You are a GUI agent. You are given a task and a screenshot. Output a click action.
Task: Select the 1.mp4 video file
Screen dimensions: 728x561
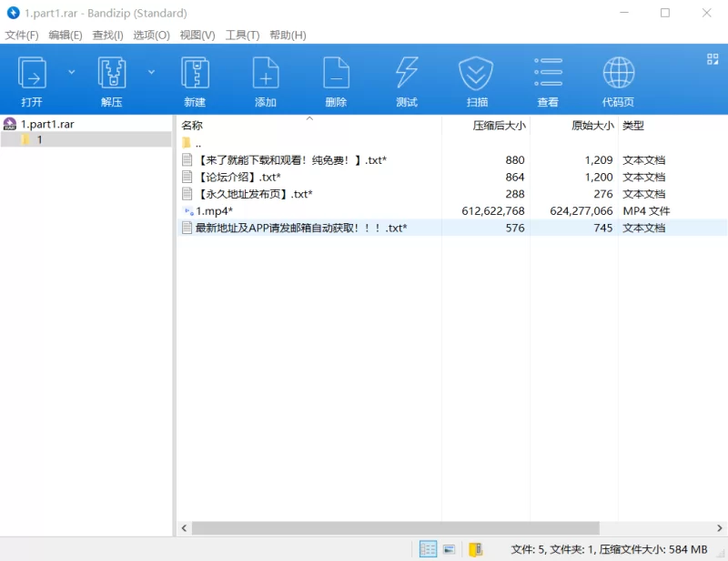(214, 211)
